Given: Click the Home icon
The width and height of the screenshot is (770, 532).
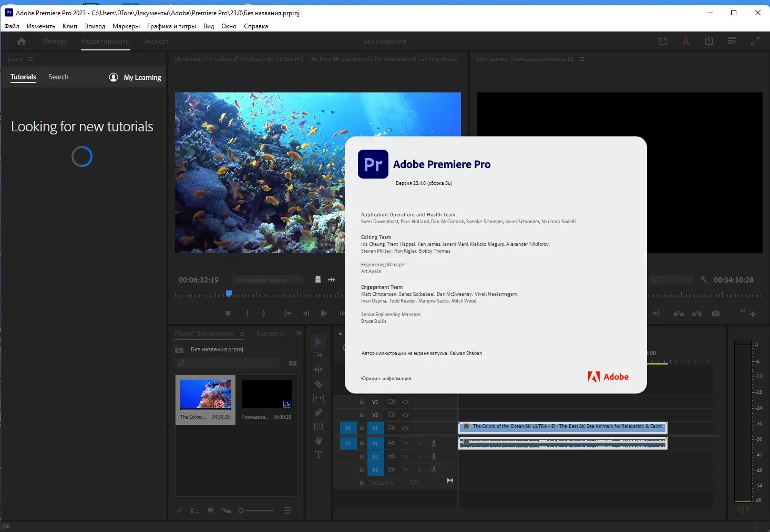Looking at the screenshot, I should coord(22,41).
